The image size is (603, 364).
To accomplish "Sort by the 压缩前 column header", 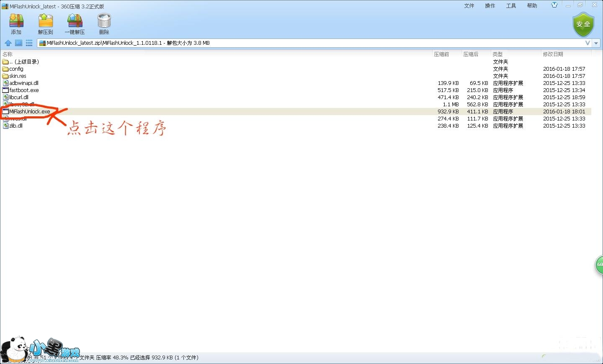I will pyautogui.click(x=441, y=54).
